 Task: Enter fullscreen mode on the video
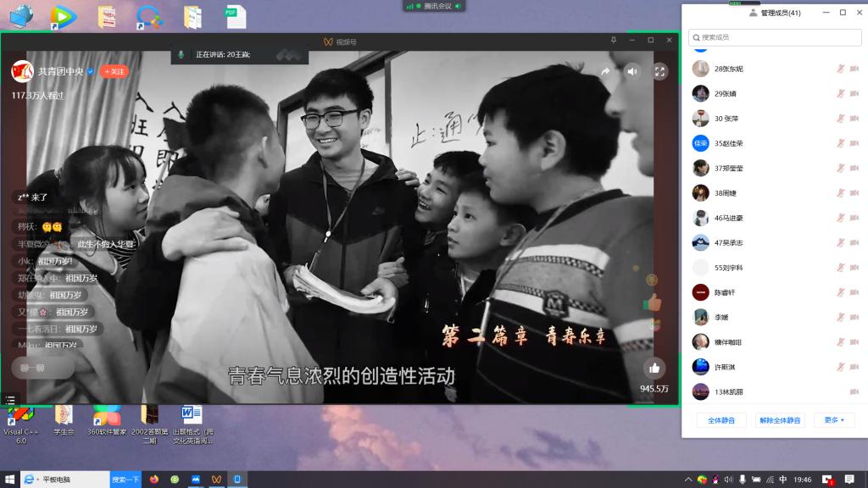click(x=659, y=72)
